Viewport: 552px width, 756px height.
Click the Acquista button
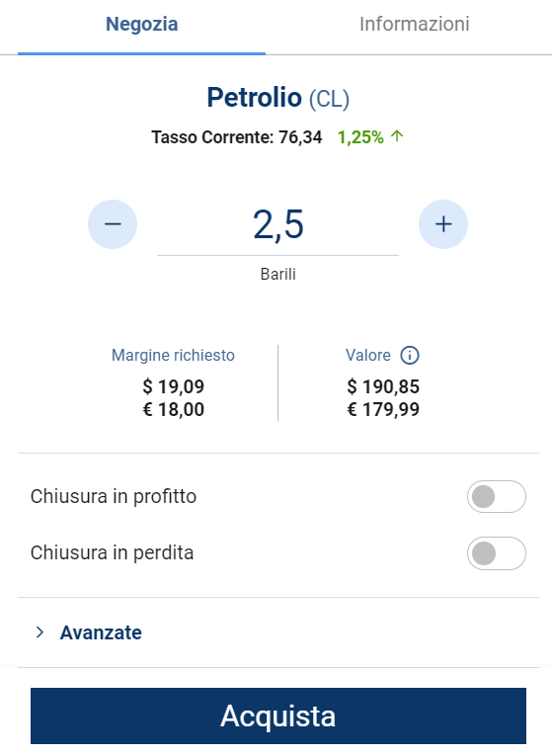(278, 716)
